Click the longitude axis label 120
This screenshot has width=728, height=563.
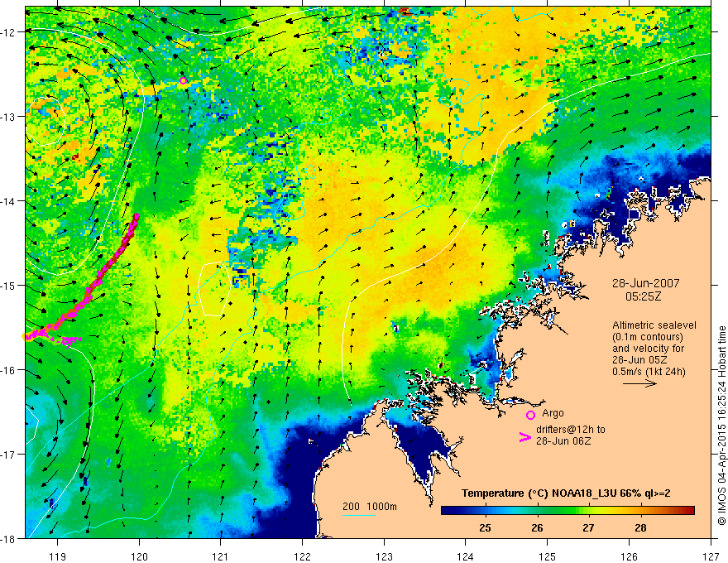tap(139, 556)
